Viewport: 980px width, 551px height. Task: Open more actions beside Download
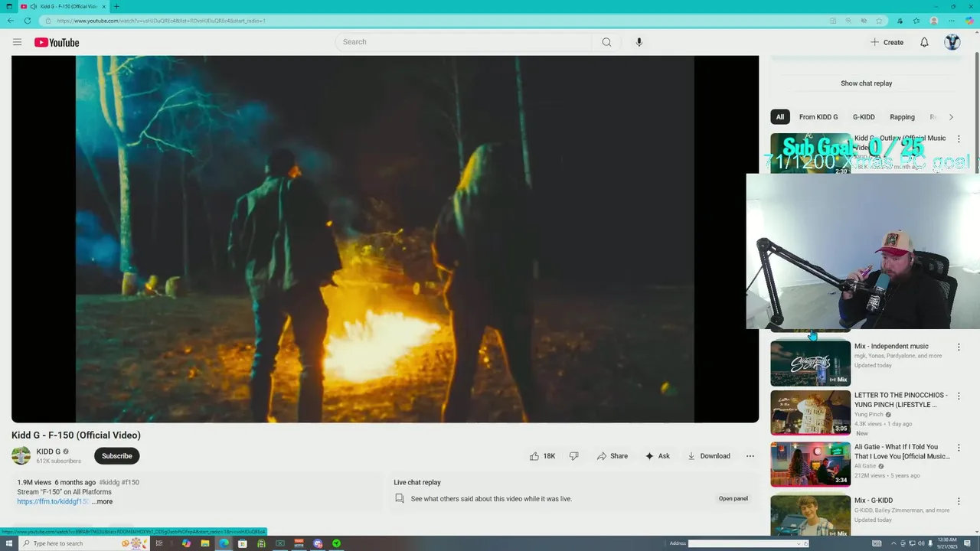coord(750,456)
